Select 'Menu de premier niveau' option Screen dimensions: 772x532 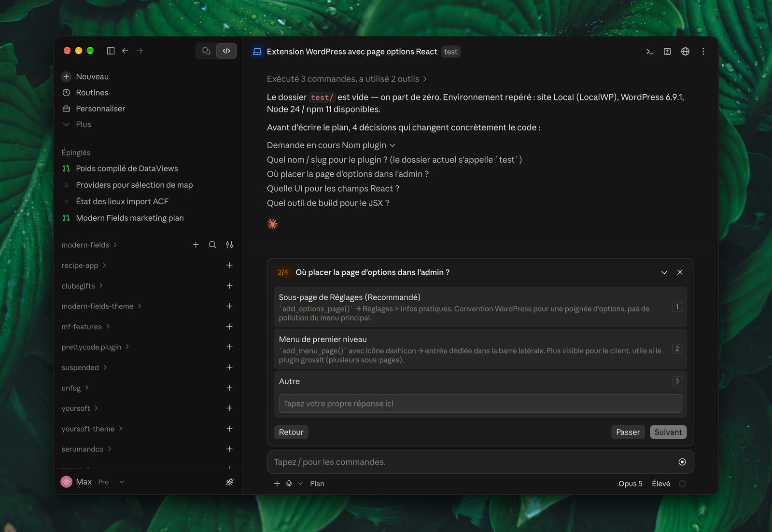coord(480,349)
